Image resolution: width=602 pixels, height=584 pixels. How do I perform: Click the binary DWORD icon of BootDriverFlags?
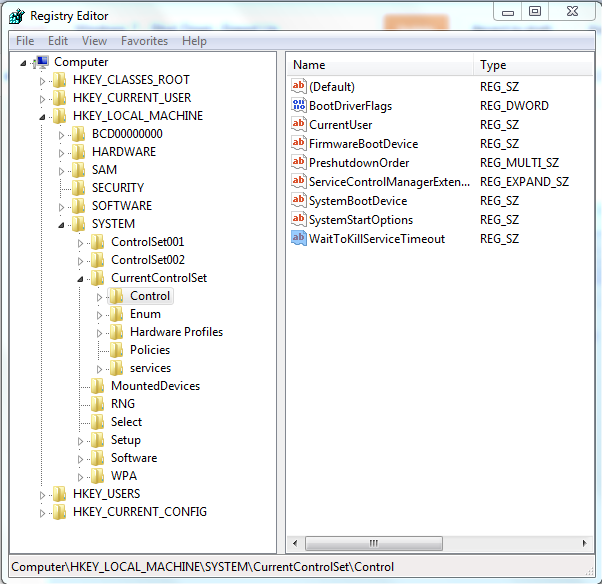(x=299, y=106)
